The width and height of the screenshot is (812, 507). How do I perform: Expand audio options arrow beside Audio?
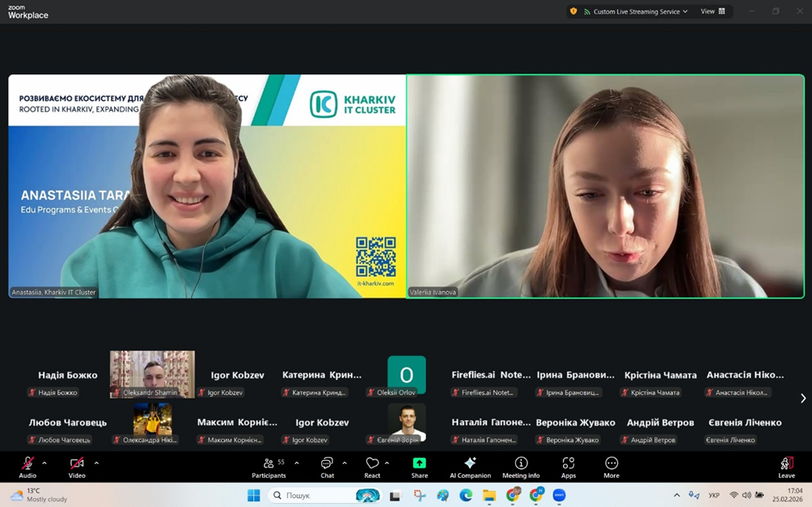[x=44, y=463]
